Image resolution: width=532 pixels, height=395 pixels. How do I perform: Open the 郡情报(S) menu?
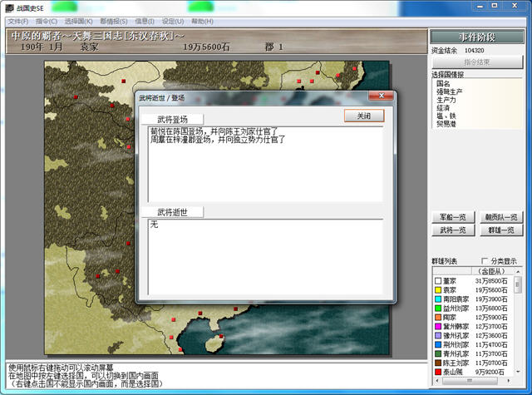[114, 22]
